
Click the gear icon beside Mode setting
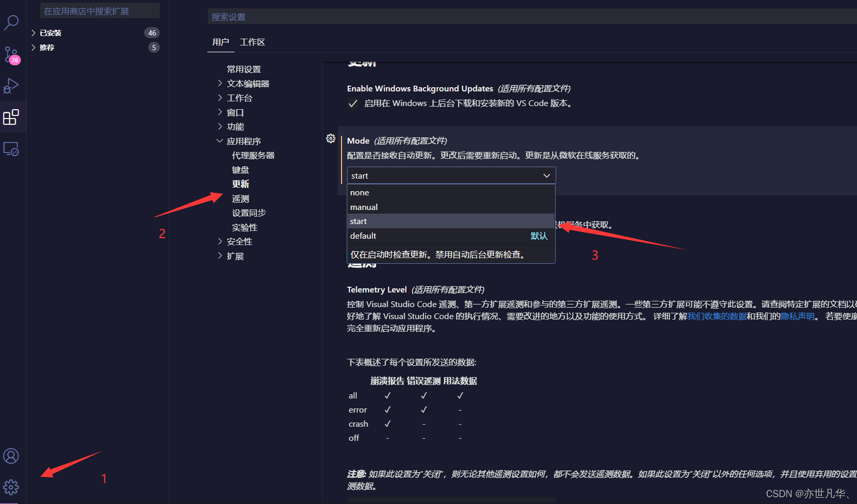point(331,138)
